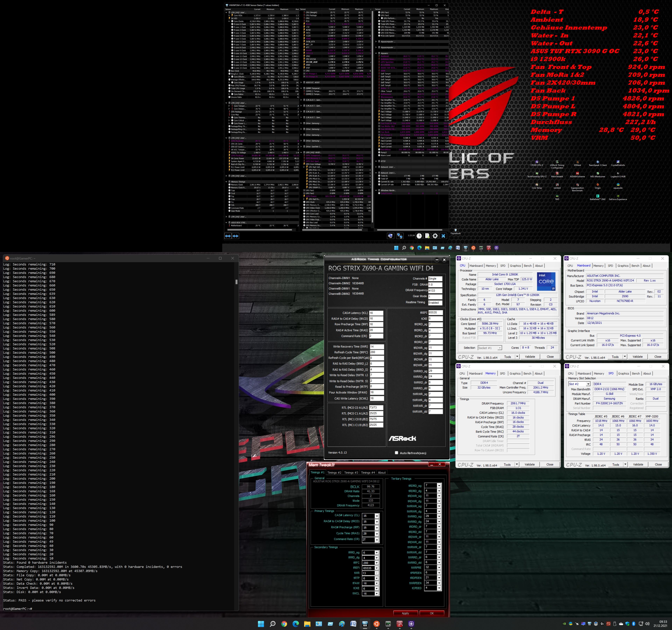Open aquasuite desktop shortcut
Image resolution: width=672 pixels, height=630 pixels.
coord(618,186)
